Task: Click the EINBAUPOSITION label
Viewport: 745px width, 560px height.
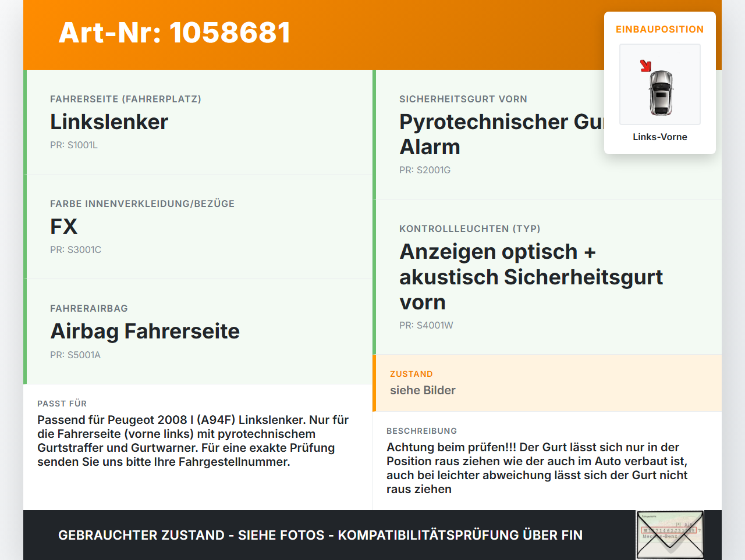Action: 660,29
